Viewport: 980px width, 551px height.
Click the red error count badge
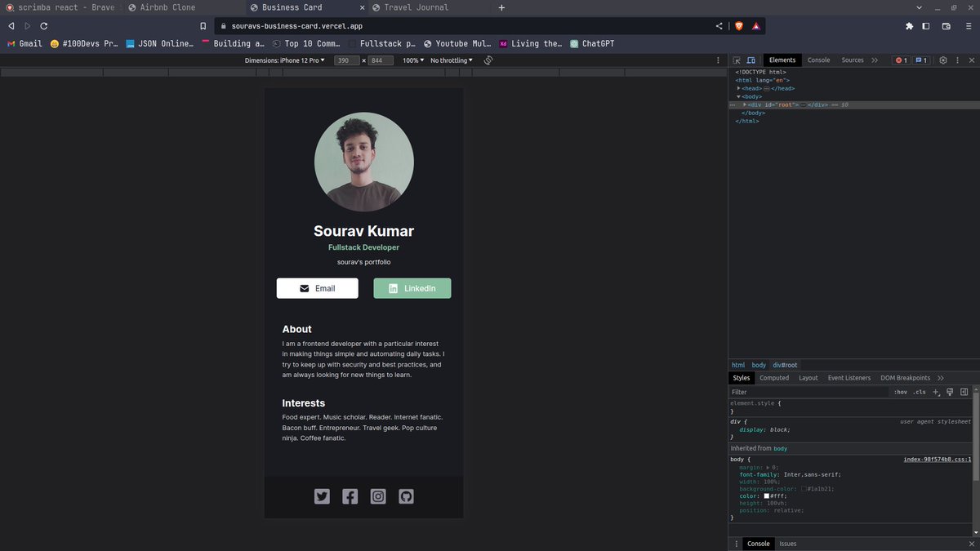[x=901, y=60]
